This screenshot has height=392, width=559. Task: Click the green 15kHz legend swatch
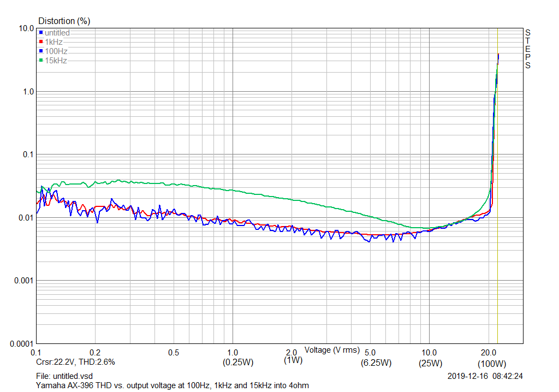pos(41,60)
